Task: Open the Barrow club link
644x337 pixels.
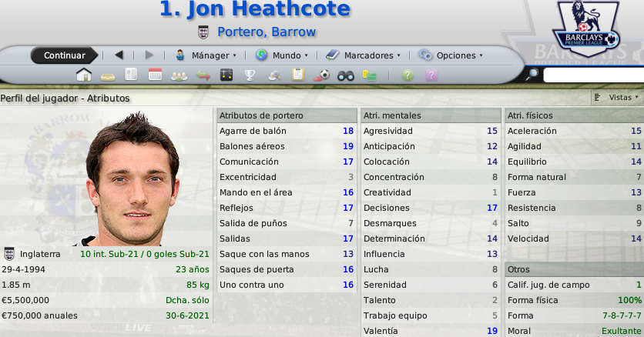Action: click(293, 32)
